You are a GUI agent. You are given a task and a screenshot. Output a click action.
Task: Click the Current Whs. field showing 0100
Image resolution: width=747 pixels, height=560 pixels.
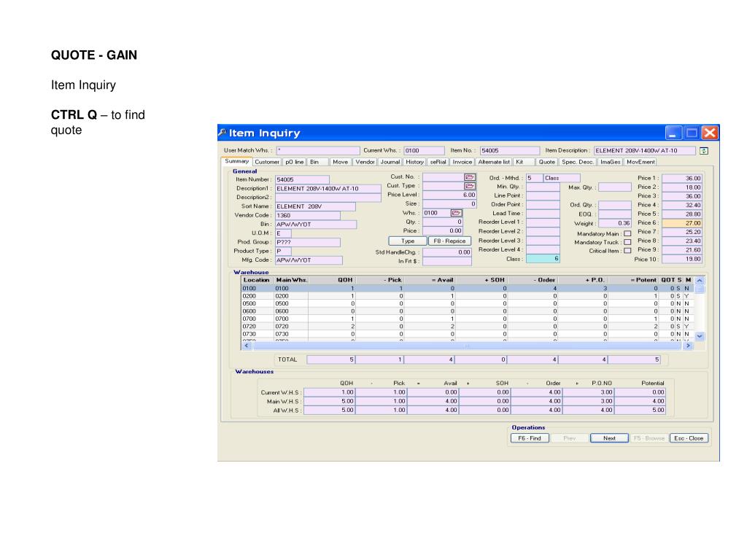pos(424,150)
